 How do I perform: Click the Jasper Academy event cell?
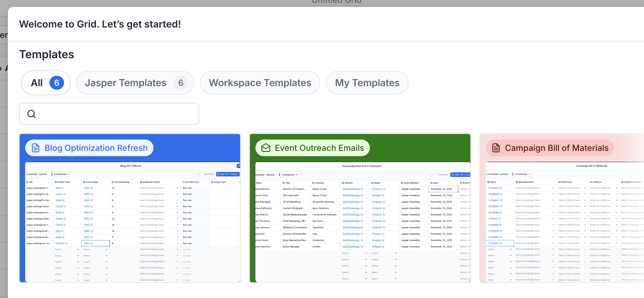(414, 195)
